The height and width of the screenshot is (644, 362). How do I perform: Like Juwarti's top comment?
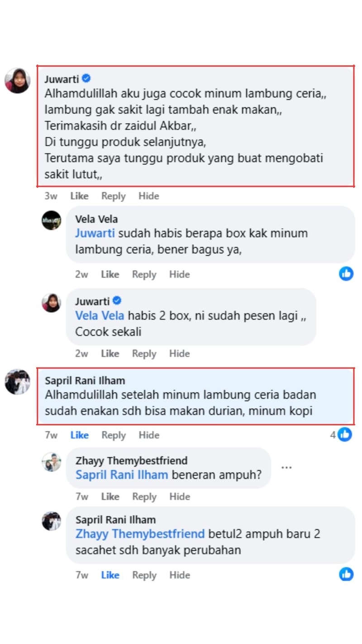pos(79,196)
